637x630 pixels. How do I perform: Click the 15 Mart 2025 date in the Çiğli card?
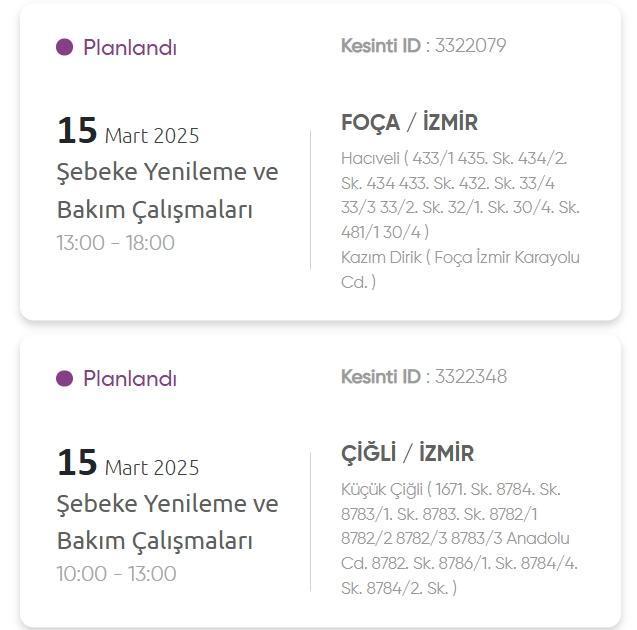(128, 463)
